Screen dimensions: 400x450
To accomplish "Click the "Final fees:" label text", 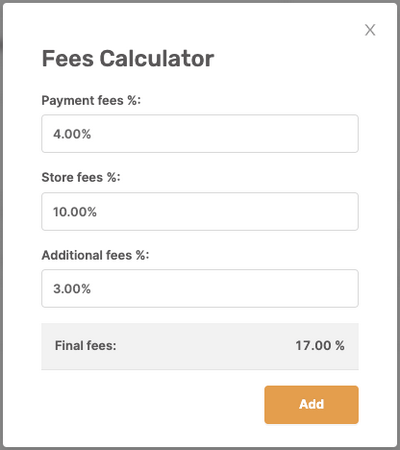I will coord(86,346).
